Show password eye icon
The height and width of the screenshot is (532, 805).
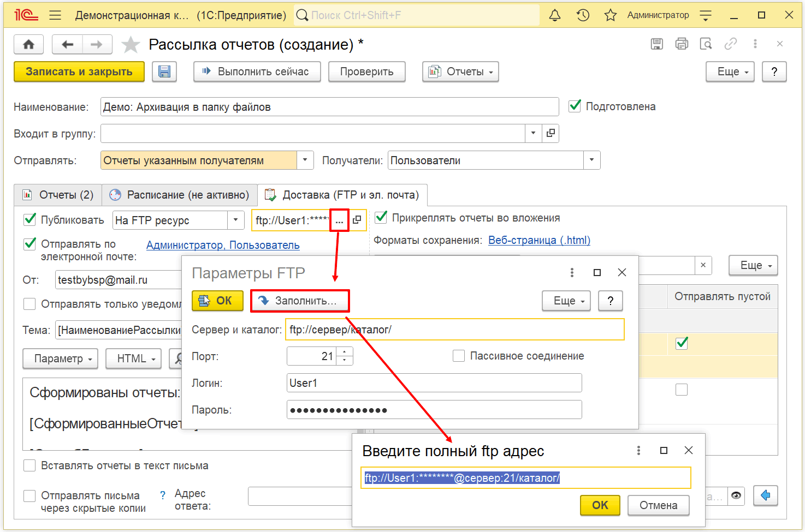click(736, 496)
